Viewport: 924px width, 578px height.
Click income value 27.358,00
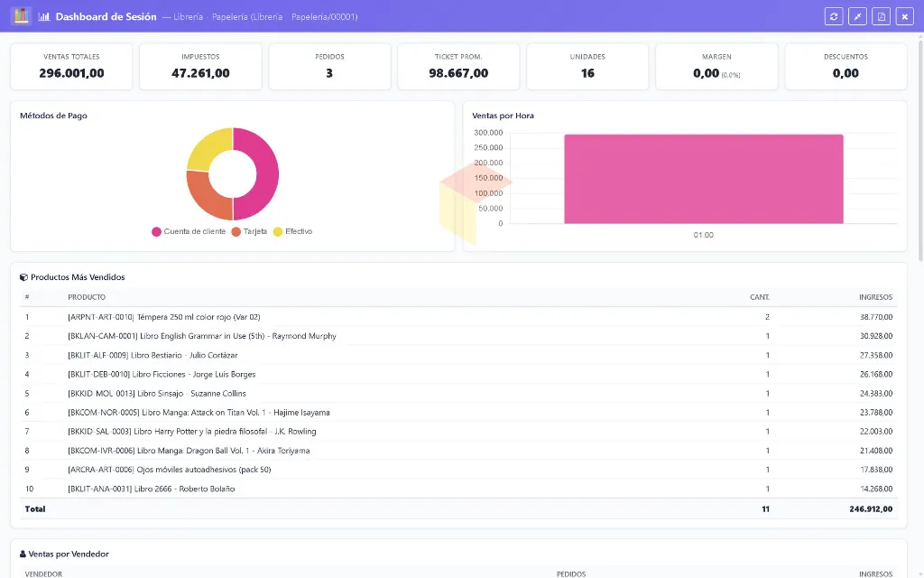[x=875, y=355]
